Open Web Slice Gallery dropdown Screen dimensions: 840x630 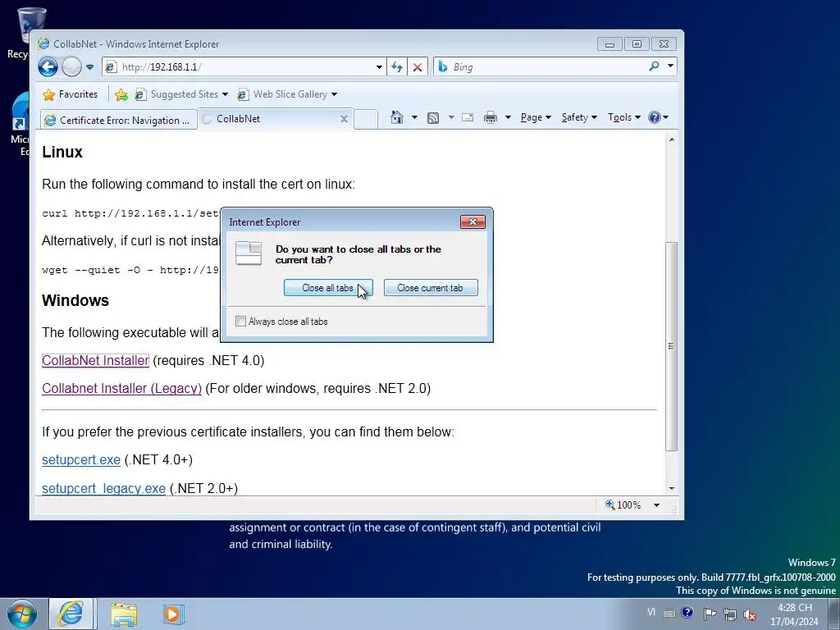(287, 94)
